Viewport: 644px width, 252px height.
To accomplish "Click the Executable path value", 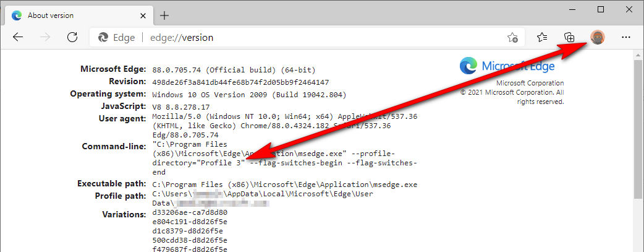I will pyautogui.click(x=285, y=184).
